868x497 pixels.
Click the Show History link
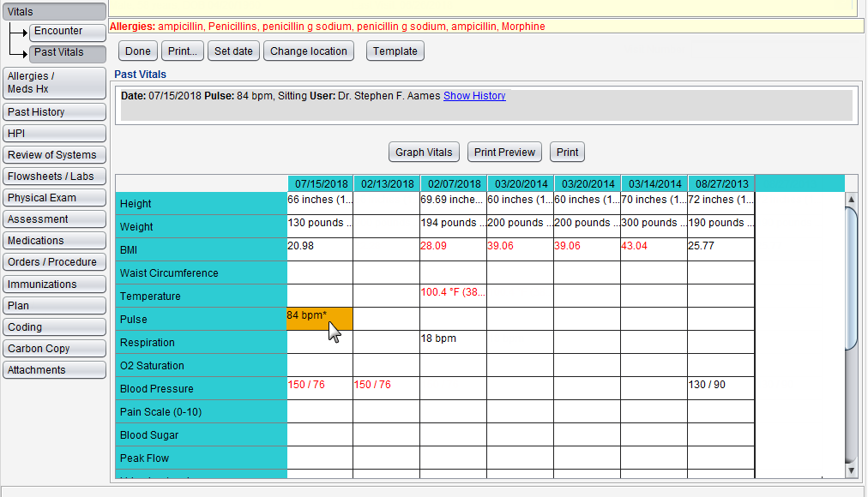click(x=474, y=96)
